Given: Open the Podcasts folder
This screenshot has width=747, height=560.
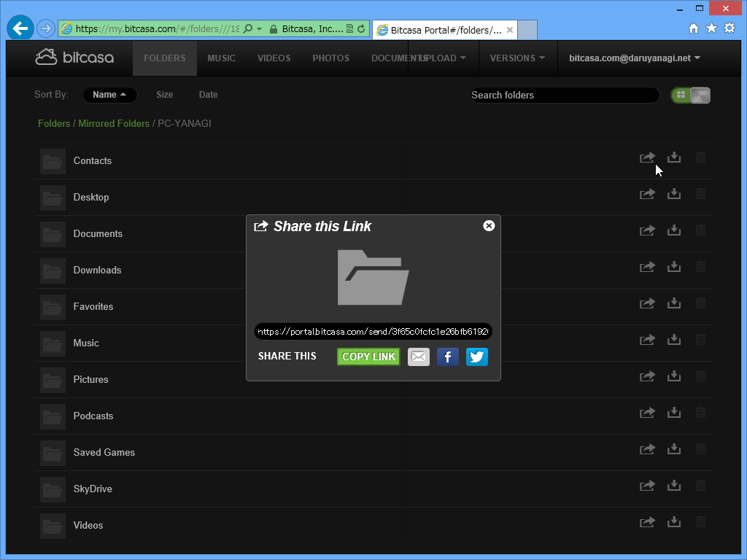Looking at the screenshot, I should click(93, 416).
